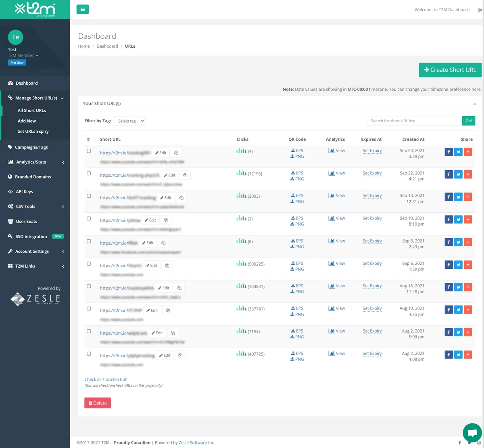
Task: Collapse the Manage Short URL(s) menu
Action: click(36, 98)
